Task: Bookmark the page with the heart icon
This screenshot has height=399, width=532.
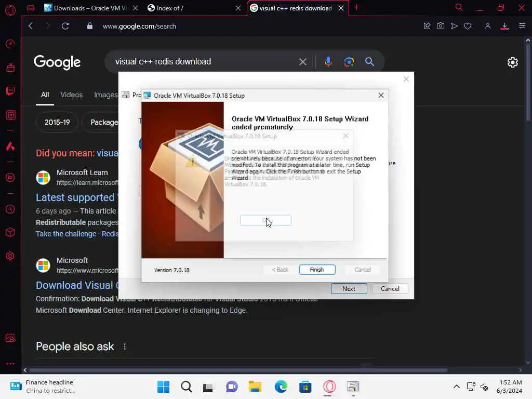Action: [x=468, y=26]
